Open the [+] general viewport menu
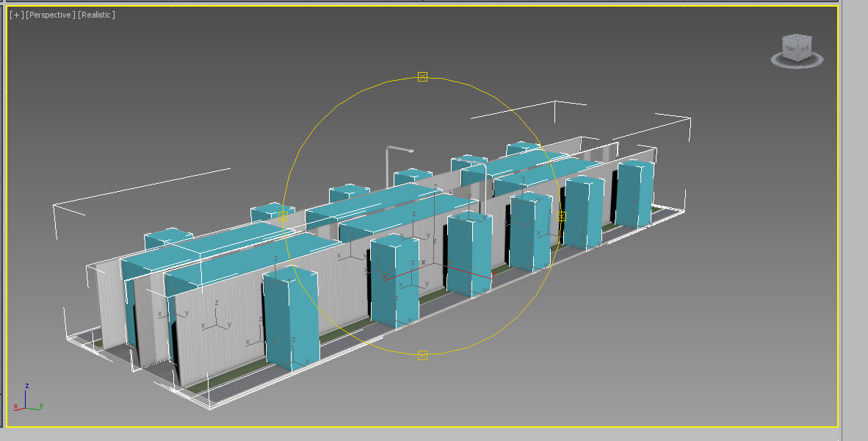Image resolution: width=868 pixels, height=441 pixels. [16, 15]
